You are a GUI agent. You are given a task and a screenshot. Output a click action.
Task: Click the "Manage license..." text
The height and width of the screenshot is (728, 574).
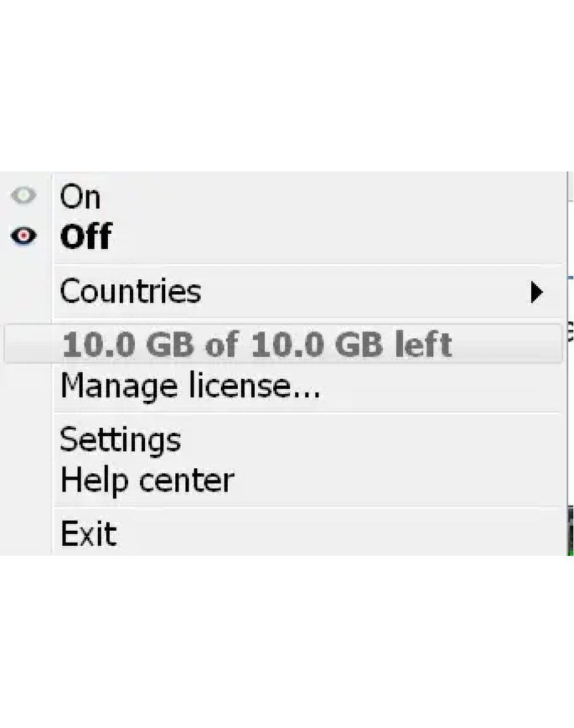coord(190,386)
